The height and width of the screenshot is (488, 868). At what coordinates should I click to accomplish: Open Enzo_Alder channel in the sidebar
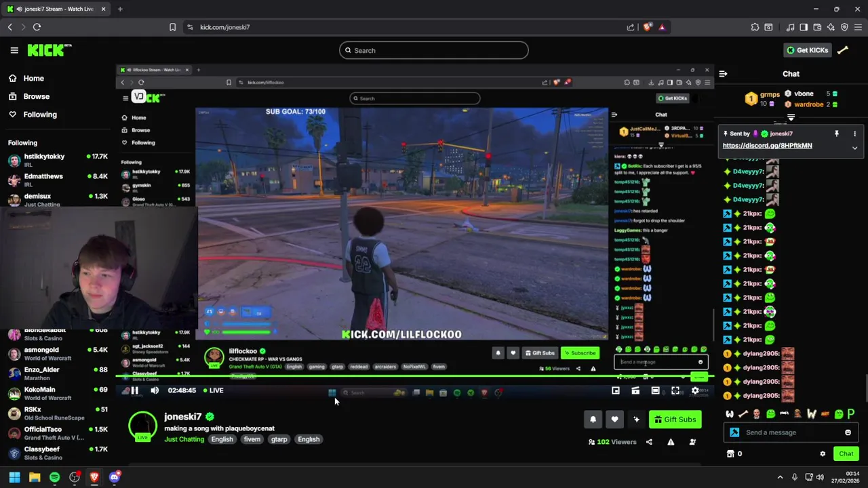(x=58, y=373)
